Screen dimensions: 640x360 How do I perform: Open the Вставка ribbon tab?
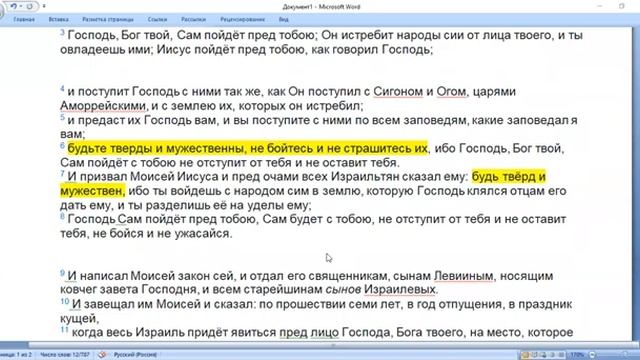(58, 19)
